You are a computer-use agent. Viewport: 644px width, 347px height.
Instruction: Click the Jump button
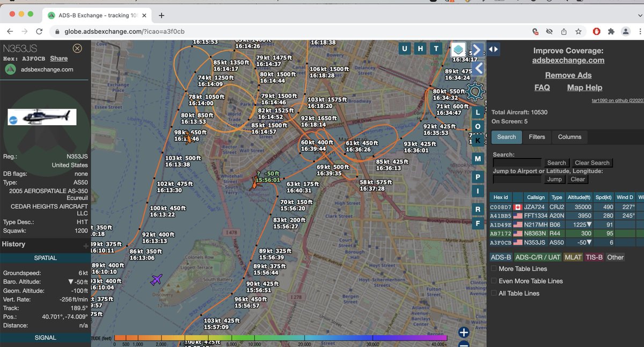click(x=554, y=179)
